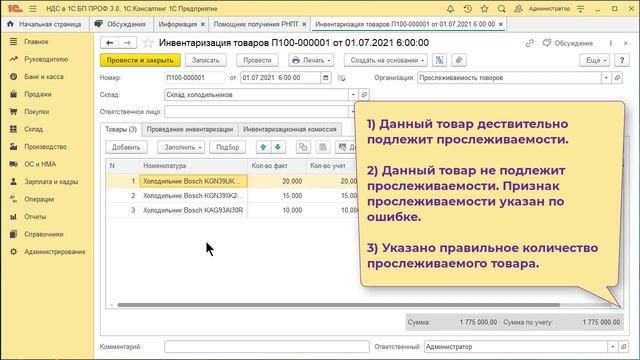Click Записать button
This screenshot has height=360, width=640.
[206, 60]
